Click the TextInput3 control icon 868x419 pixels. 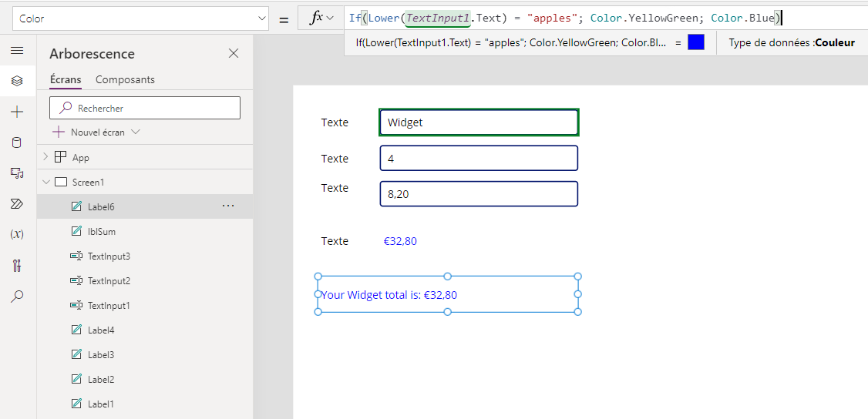pyautogui.click(x=76, y=256)
